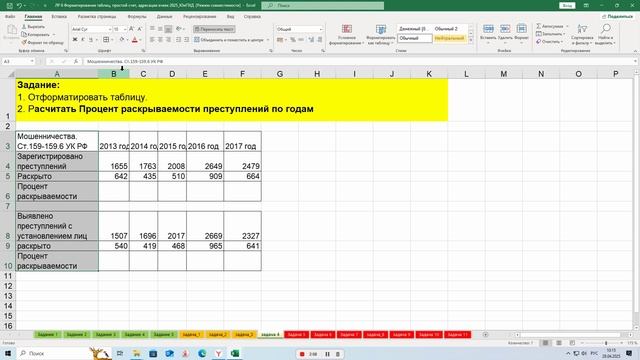640x360 pixels.
Task: Add a new sheet with plus button
Action: pyautogui.click(x=485, y=335)
